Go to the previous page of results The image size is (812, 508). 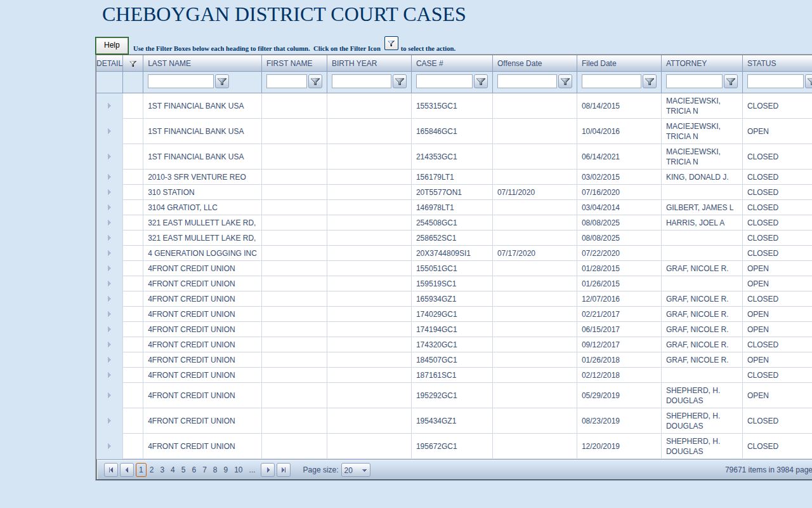point(127,470)
